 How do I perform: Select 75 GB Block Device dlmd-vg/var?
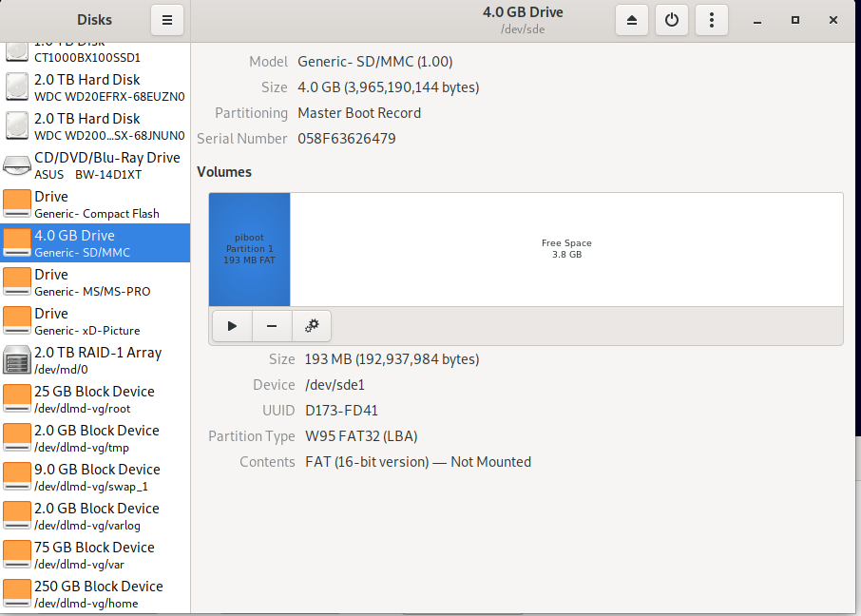point(95,555)
